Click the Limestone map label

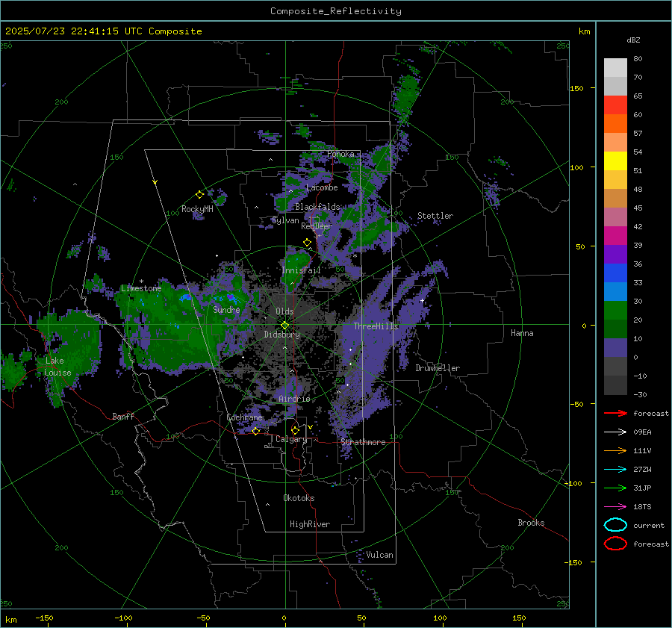141,288
